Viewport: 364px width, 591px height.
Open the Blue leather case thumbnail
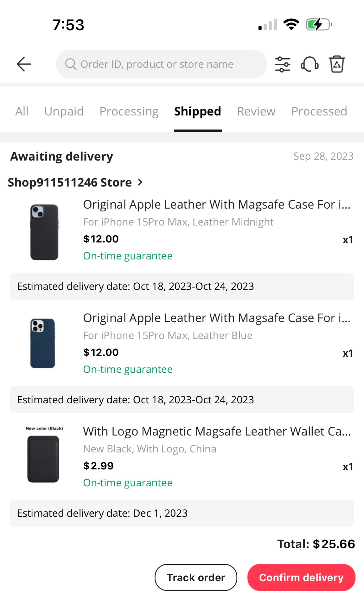43,343
